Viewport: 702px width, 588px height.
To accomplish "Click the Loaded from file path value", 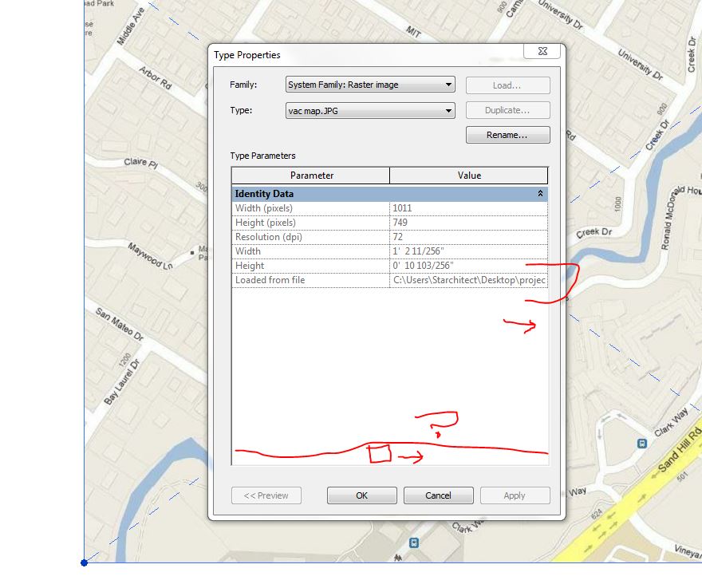I will tap(469, 280).
